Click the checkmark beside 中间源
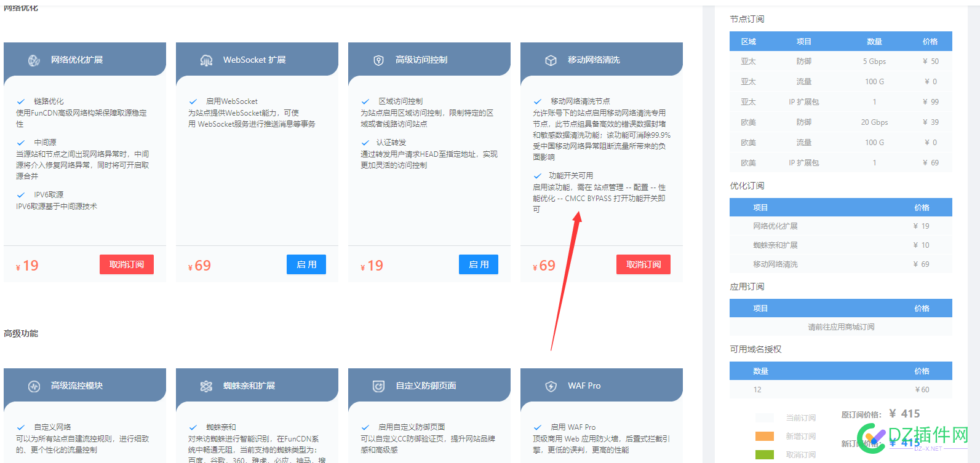The height and width of the screenshot is (463, 980). (x=21, y=143)
